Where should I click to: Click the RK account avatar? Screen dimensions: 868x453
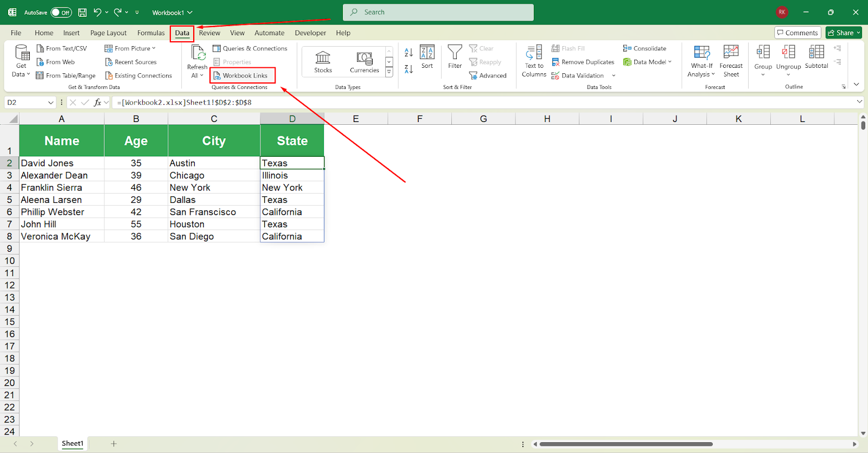tap(782, 12)
